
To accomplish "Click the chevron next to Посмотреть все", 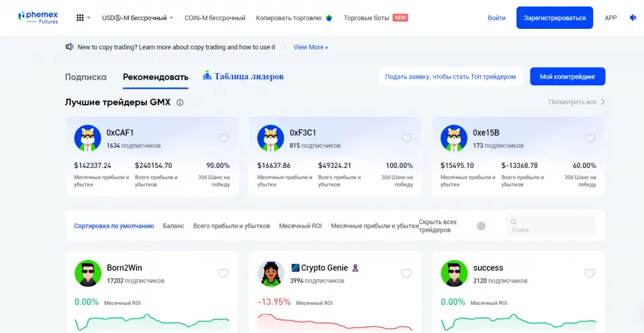I will [602, 102].
